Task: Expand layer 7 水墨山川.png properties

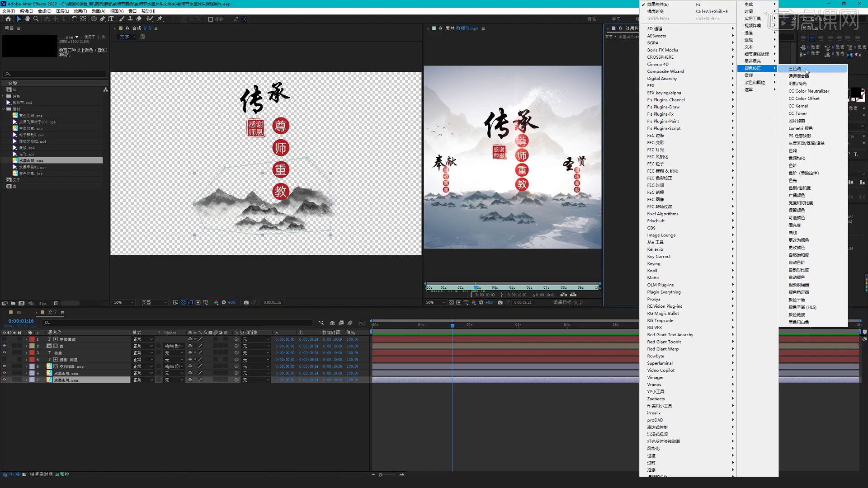Action: (x=26, y=380)
